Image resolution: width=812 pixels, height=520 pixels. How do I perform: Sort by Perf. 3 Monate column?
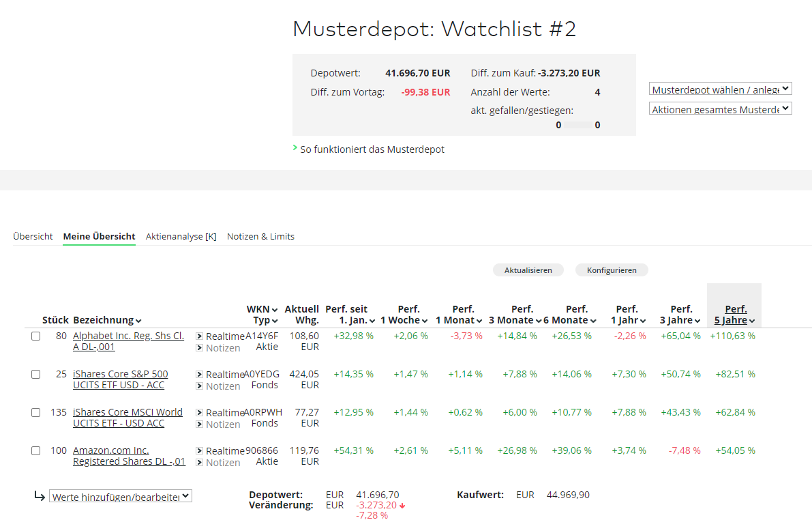[515, 315]
